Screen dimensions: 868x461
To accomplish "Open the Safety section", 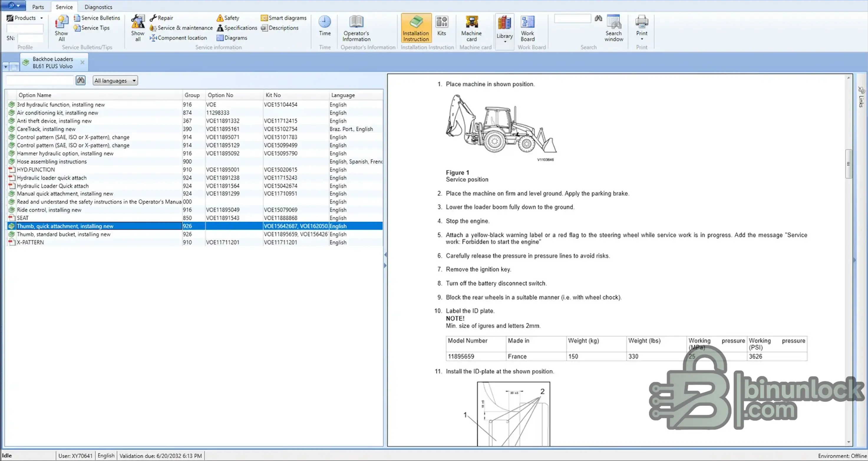I will [x=228, y=18].
